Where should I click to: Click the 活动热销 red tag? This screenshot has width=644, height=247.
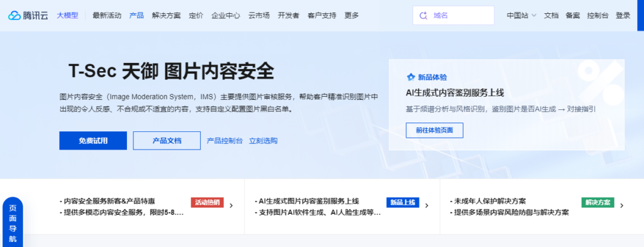pos(208,202)
